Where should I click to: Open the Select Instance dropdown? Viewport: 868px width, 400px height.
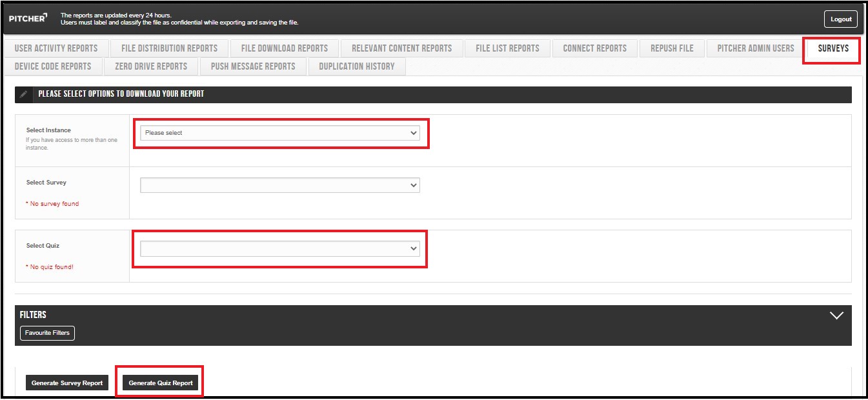[x=279, y=133]
